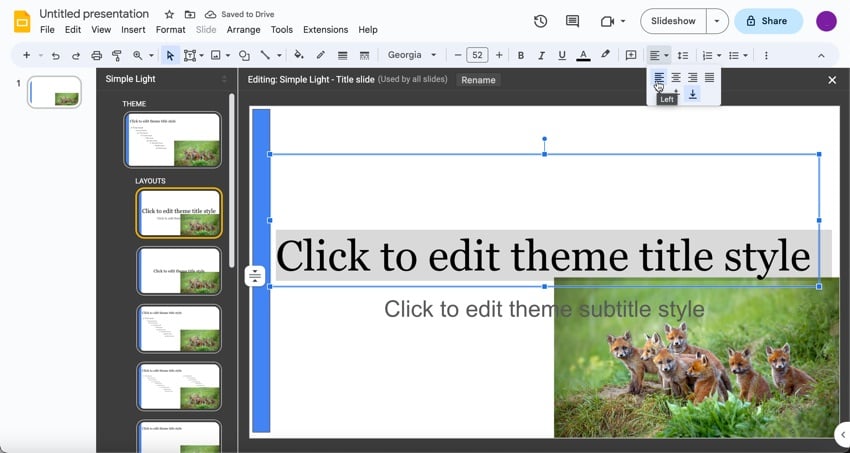Click the Share button
Viewport: 850px width, 453px height.
[768, 21]
